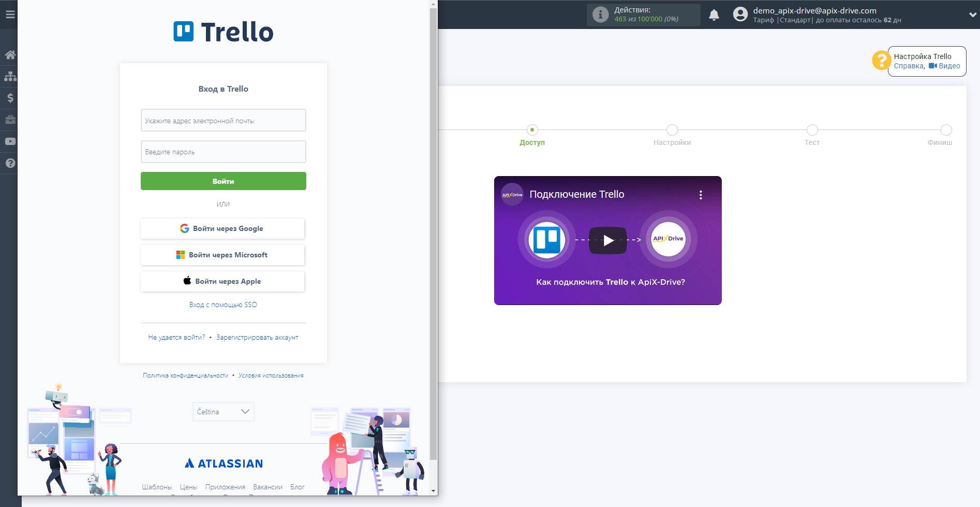Click the Trello popup scrollbar thumb

[x=434, y=233]
